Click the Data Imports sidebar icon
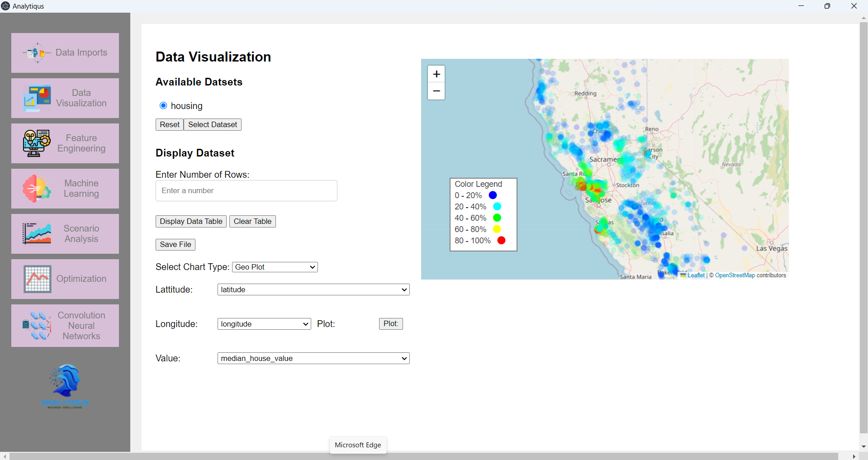The height and width of the screenshot is (460, 868). (x=37, y=53)
